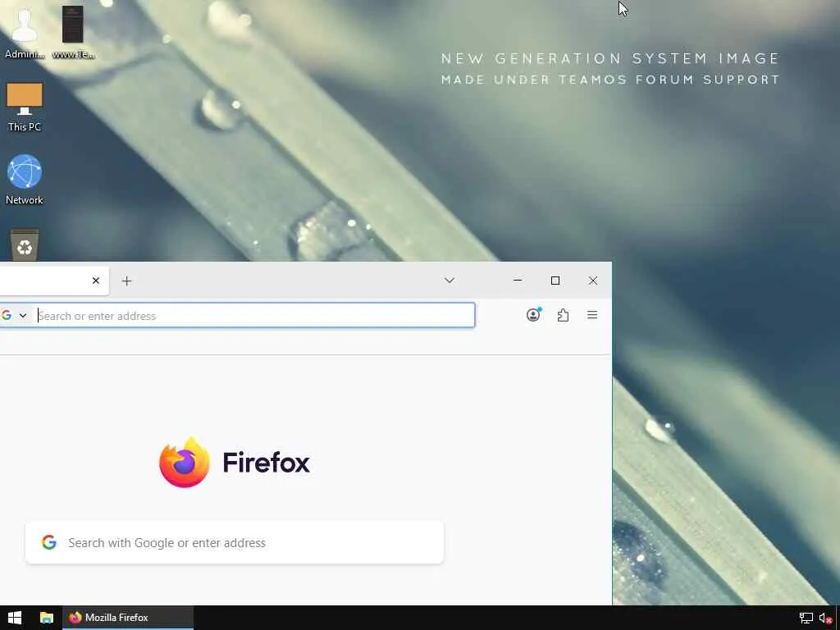This screenshot has height=630, width=840.
Task: Close the Firefox window
Action: point(593,281)
